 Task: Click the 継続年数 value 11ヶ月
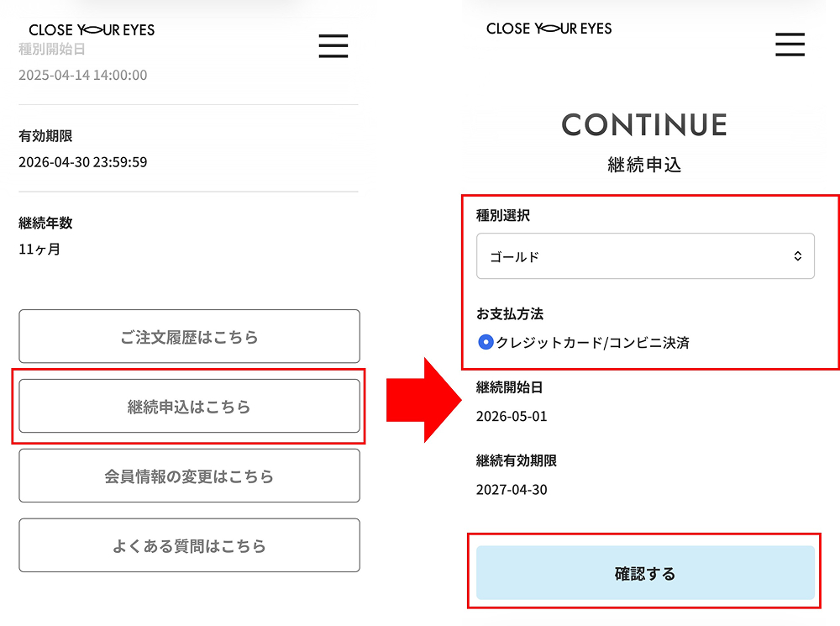[x=39, y=249]
